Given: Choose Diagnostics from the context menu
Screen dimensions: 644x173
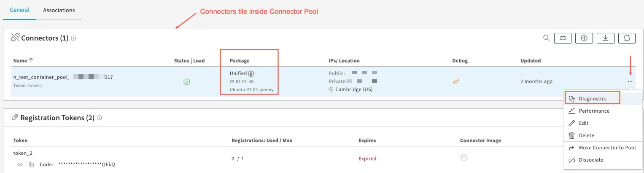Looking at the screenshot, I should (x=592, y=99).
